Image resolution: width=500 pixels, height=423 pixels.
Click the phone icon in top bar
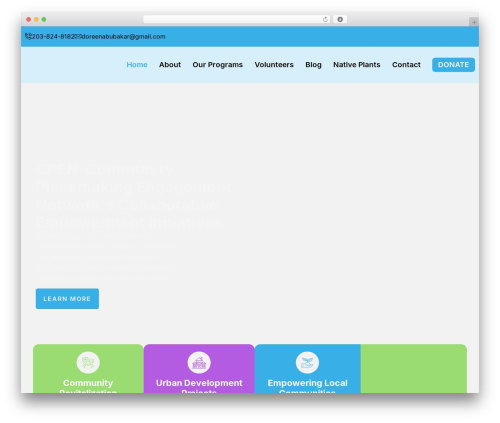28,36
